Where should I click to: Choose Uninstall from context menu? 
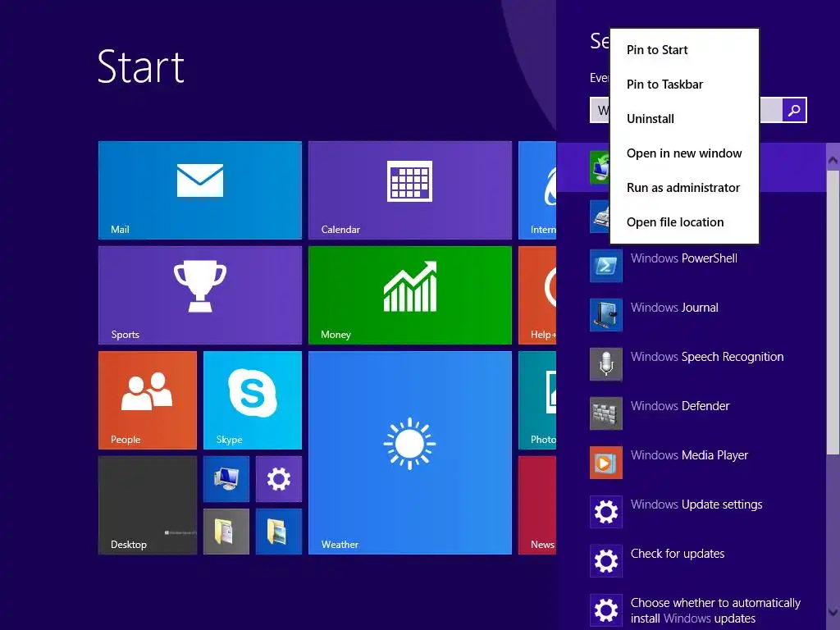[x=685, y=118]
